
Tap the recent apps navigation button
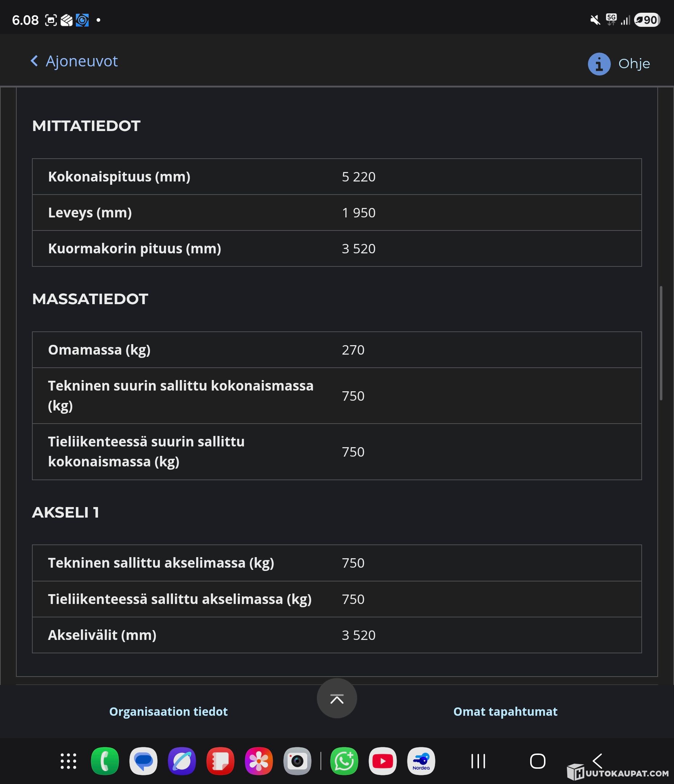click(x=478, y=761)
